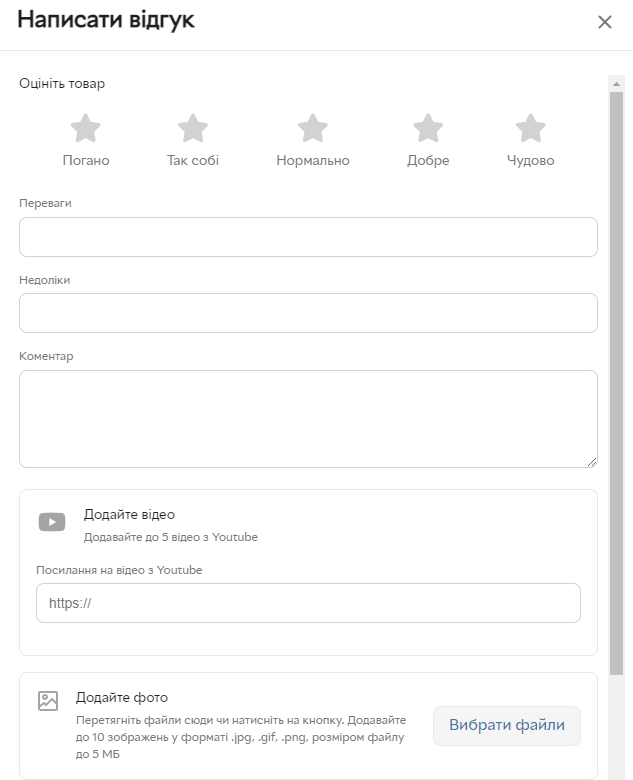
Task: Click into the Недоліки text field
Action: [x=308, y=313]
